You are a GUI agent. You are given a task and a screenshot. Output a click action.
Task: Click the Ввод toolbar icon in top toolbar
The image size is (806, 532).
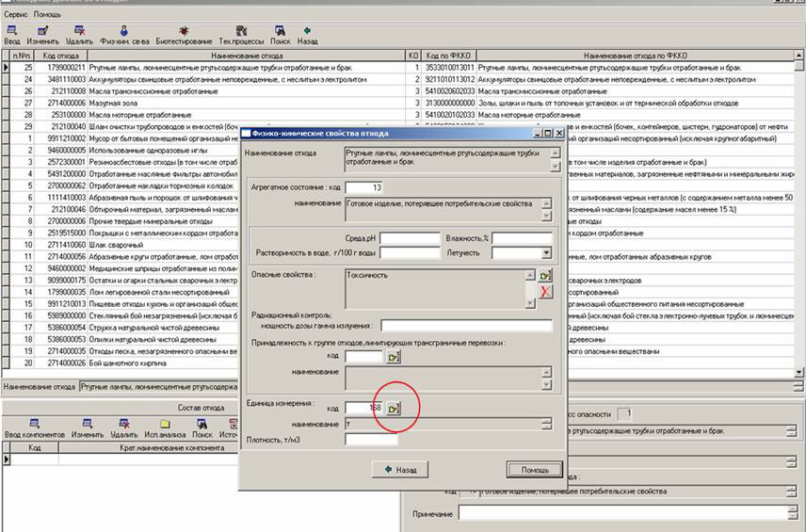pos(11,35)
